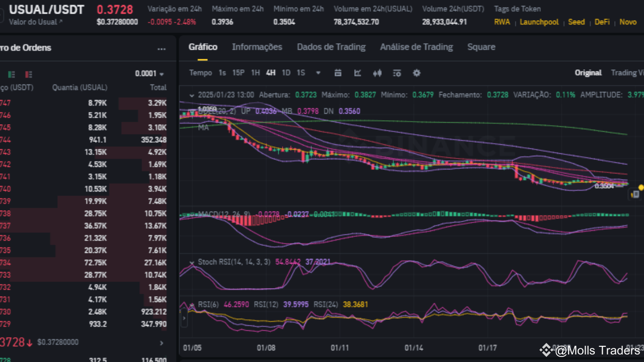Show buy orders only view icon
The width and height of the screenshot is (644, 362).
tap(12, 74)
